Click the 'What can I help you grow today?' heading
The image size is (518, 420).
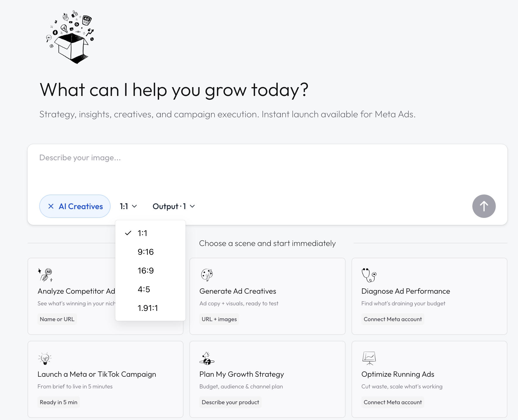[x=174, y=89]
